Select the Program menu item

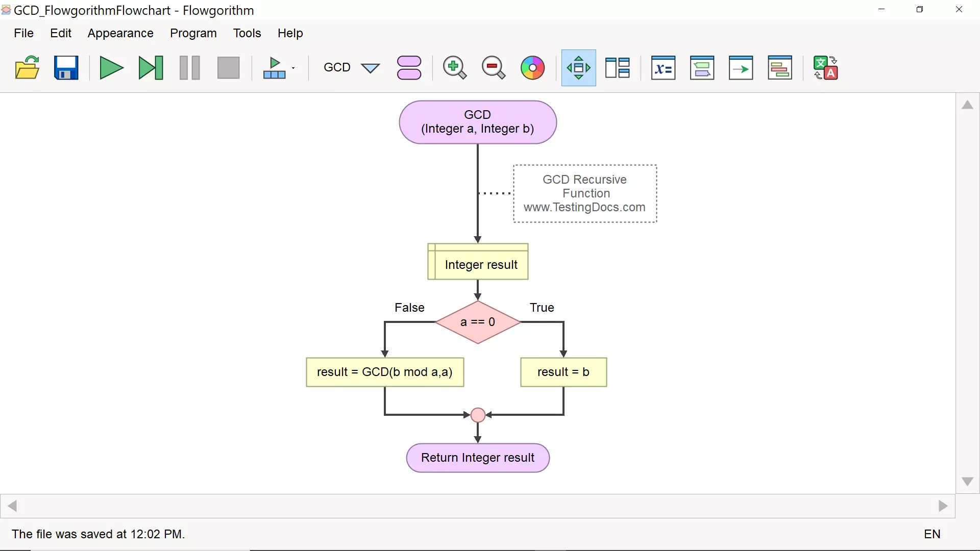192,33
